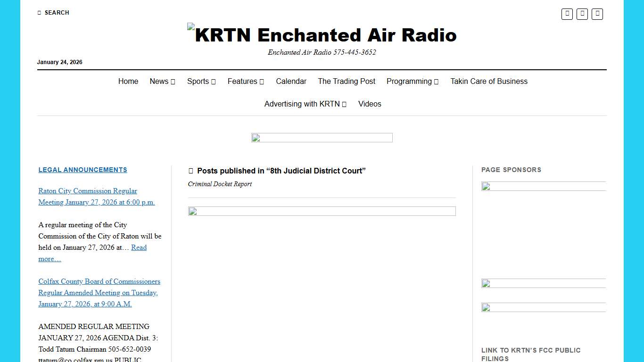The height and width of the screenshot is (362, 644).
Task: Click the middle social media icon in header
Action: coord(582,14)
